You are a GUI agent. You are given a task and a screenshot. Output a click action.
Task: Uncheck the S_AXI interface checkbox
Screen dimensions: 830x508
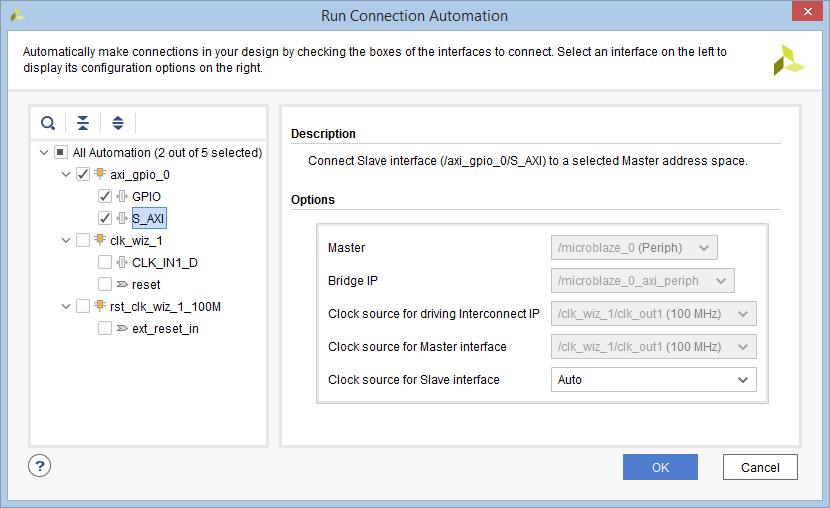click(105, 218)
